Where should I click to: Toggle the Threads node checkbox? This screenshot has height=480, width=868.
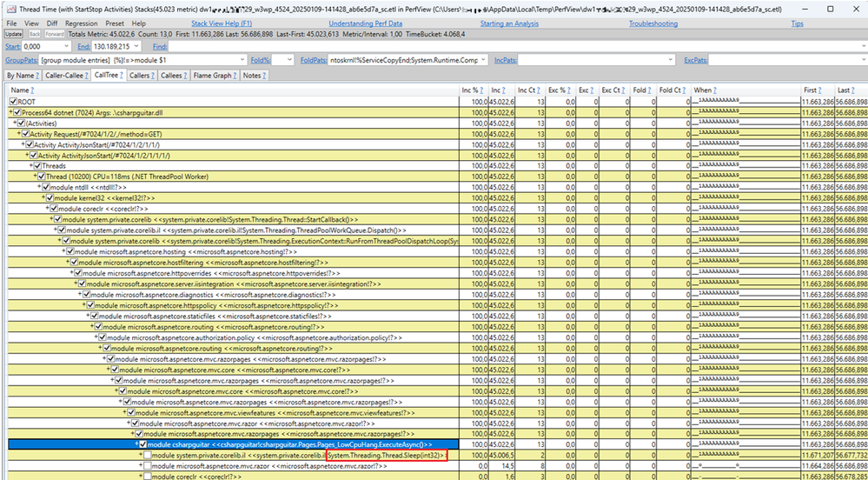pos(37,166)
